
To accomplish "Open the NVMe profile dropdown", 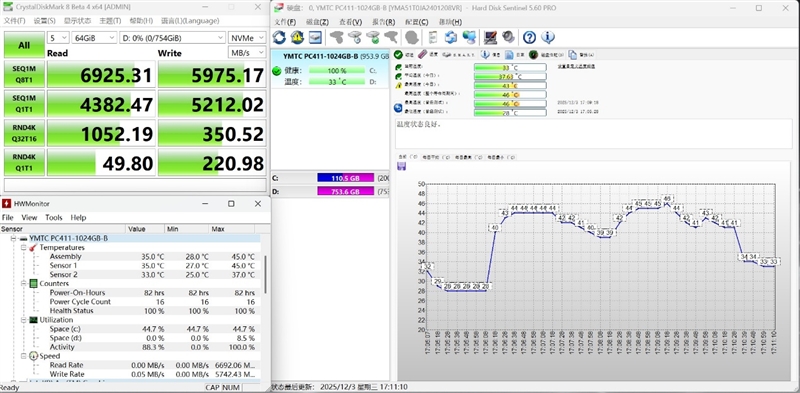I will pos(247,38).
